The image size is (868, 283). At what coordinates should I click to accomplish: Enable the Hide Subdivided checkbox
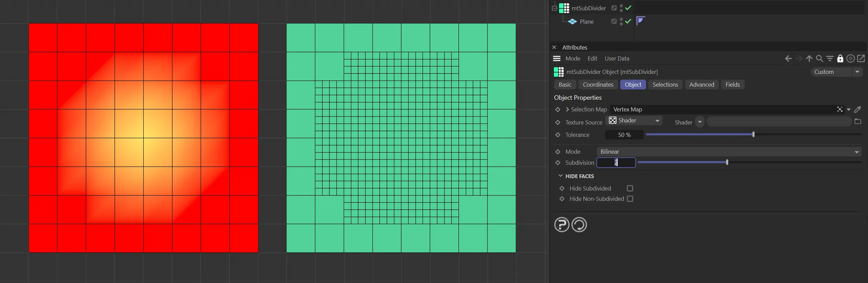pyautogui.click(x=630, y=188)
